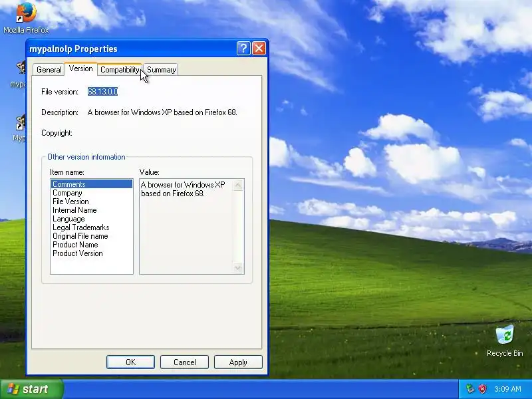The width and height of the screenshot is (532, 399).
Task: Close the mypalnolp Properties dialog
Action: click(259, 49)
